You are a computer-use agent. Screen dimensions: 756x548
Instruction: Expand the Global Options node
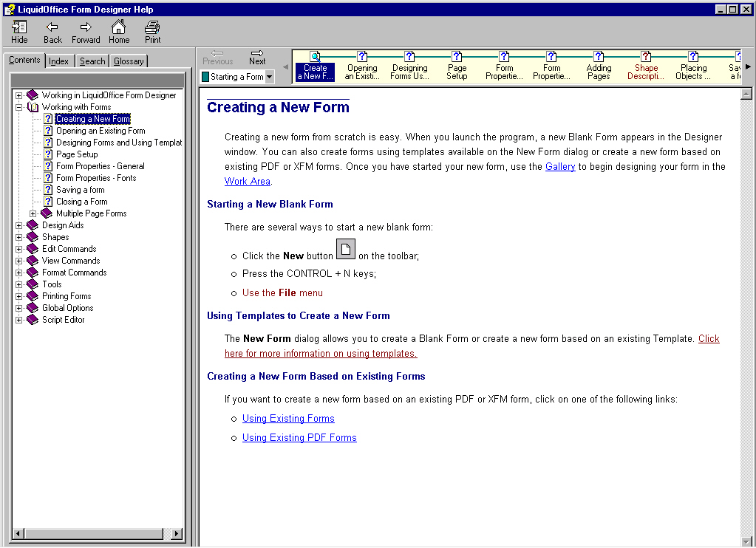pyautogui.click(x=18, y=308)
